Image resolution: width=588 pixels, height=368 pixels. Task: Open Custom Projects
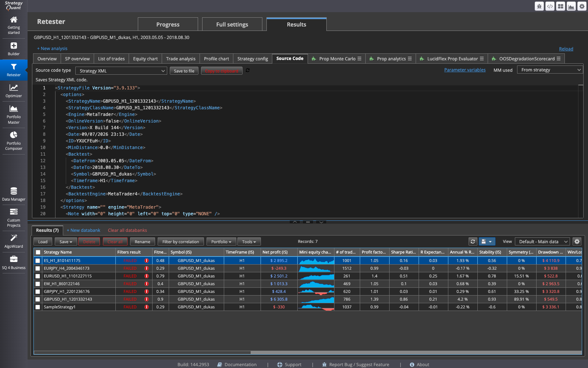coord(14,217)
